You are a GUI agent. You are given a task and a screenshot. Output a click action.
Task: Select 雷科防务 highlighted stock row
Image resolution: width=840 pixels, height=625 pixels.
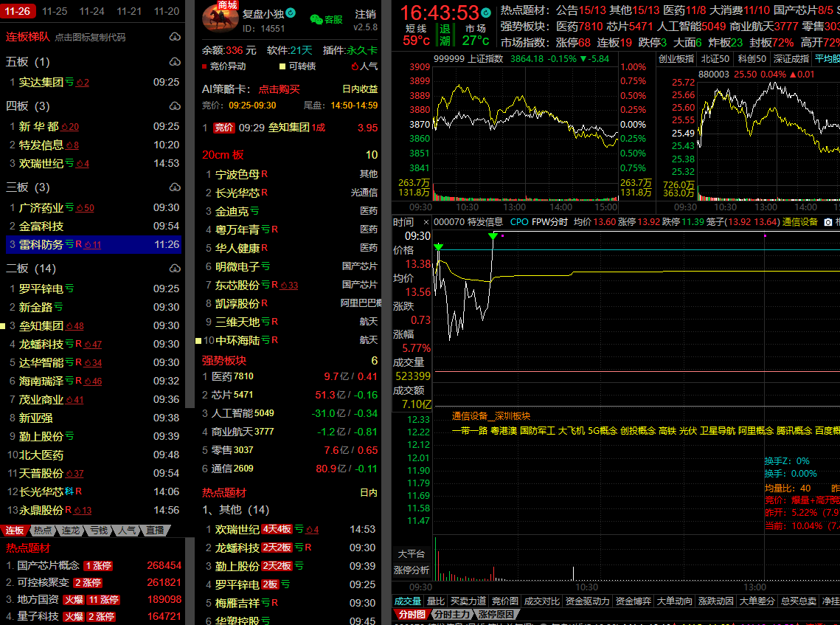[x=41, y=244]
